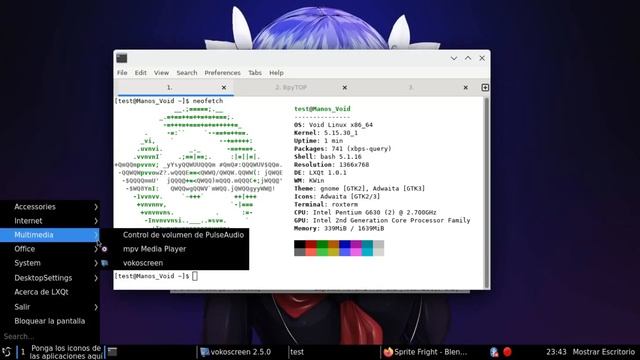This screenshot has height=360, width=640.
Task: Add a new terminal tab
Action: (485, 87)
